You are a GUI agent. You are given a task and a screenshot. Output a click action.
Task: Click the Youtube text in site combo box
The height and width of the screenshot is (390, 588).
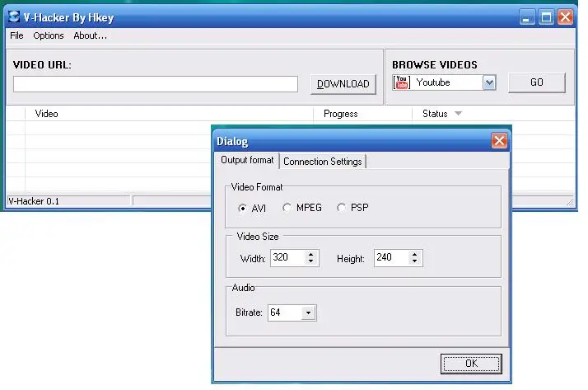click(x=433, y=82)
